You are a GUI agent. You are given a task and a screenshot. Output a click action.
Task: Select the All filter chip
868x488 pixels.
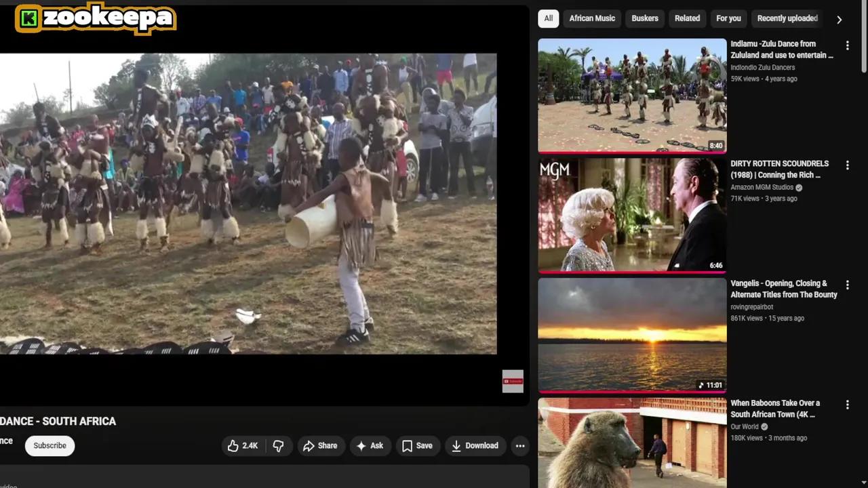click(549, 18)
